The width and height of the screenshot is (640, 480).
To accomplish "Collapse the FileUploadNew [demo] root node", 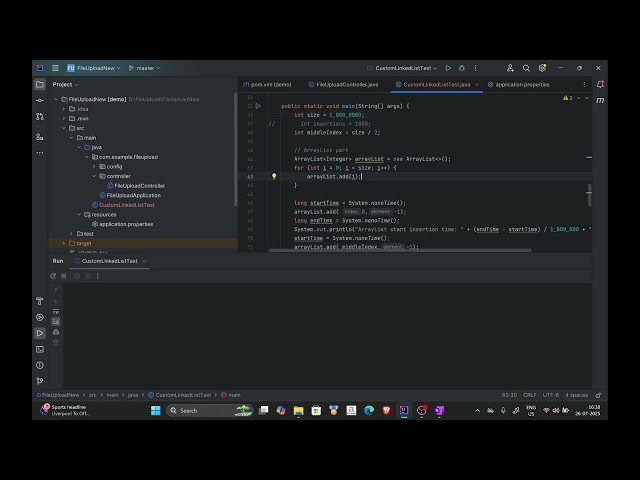I will click(56, 99).
